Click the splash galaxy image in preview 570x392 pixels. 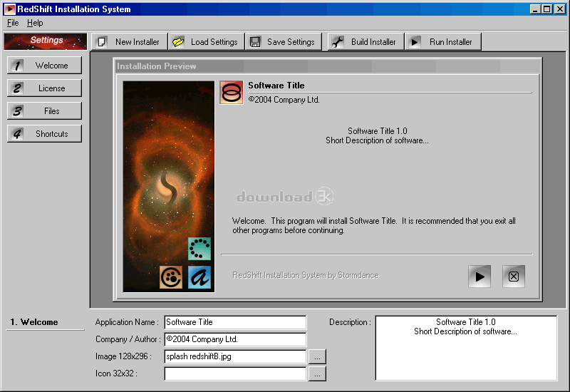pyautogui.click(x=169, y=187)
